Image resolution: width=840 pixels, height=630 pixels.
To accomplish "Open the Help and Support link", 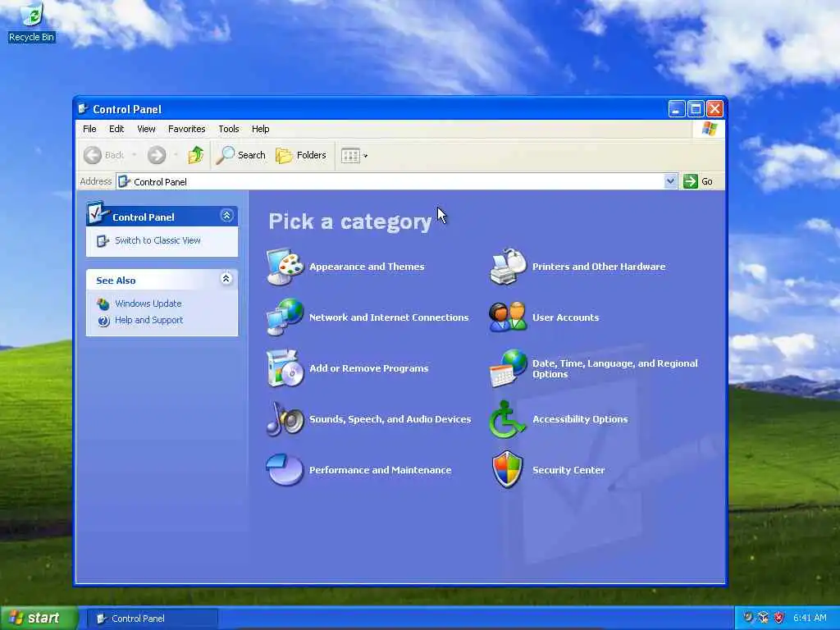I will point(149,320).
